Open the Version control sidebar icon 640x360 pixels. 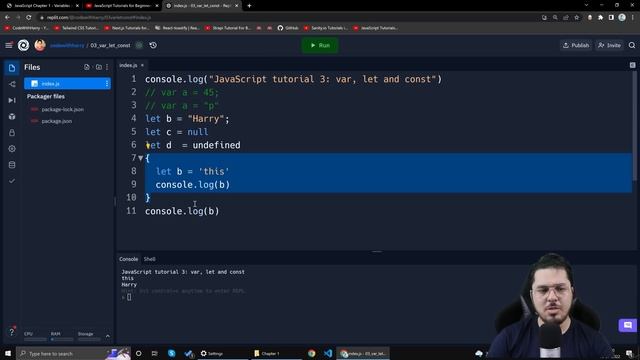coord(12,84)
